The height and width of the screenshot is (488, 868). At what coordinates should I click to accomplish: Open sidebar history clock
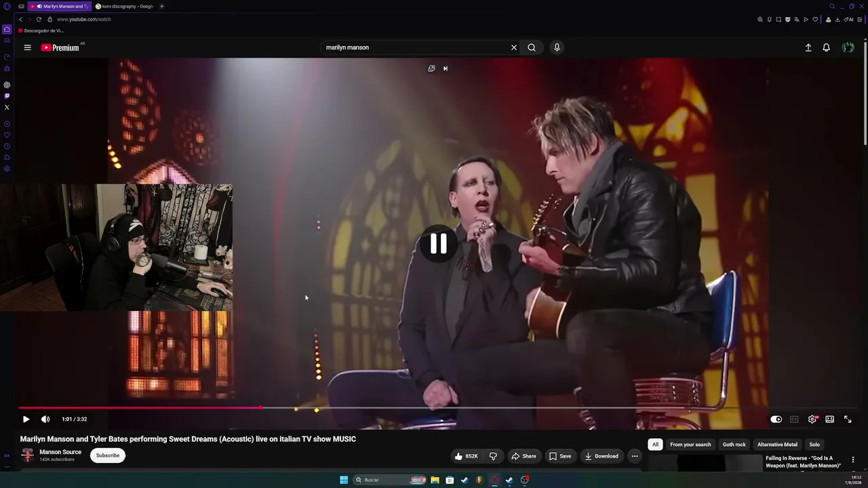pyautogui.click(x=7, y=146)
